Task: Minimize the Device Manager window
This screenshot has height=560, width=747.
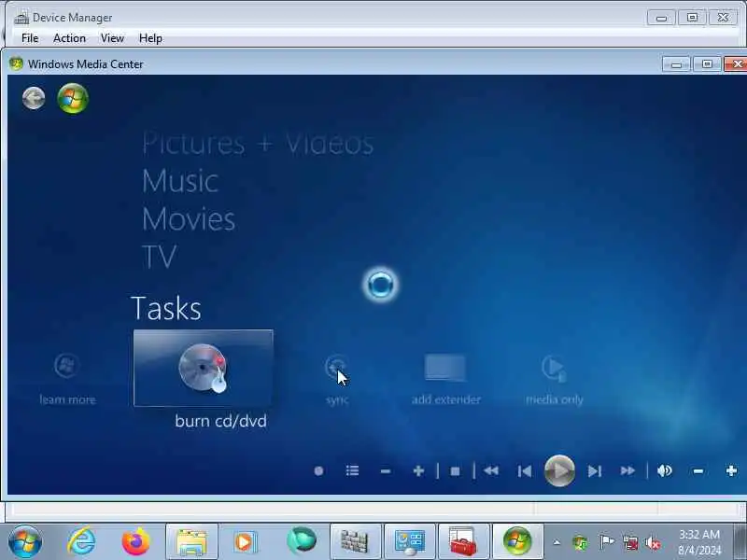Action: pos(661,18)
